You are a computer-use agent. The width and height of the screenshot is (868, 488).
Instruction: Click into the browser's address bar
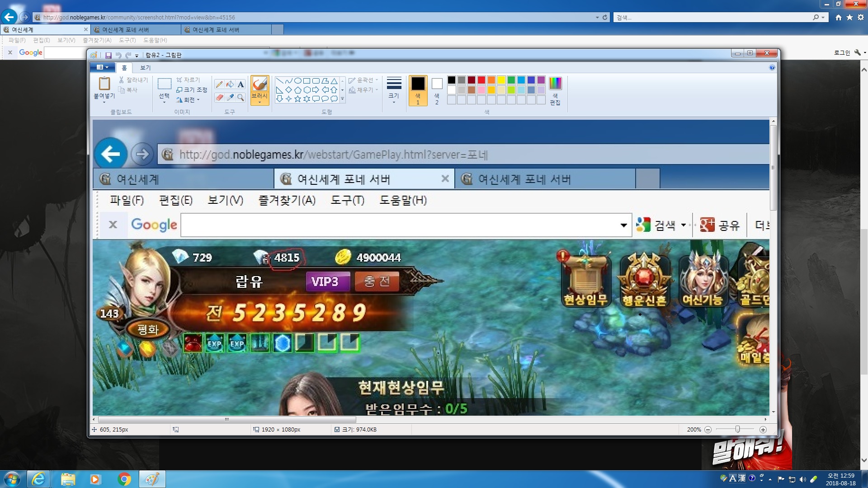pos(316,17)
